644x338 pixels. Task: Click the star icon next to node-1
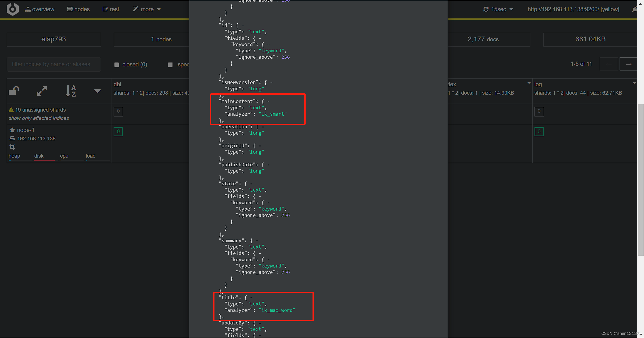(x=12, y=130)
